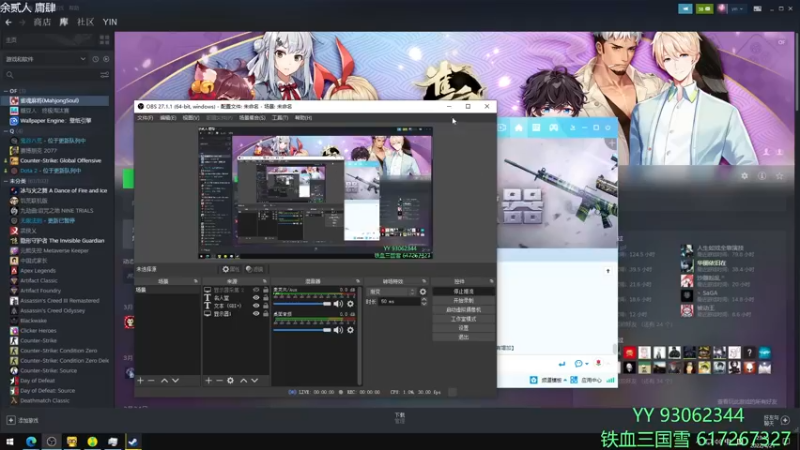Move source up in OBS sources panel
The width and height of the screenshot is (800, 450).
[243, 381]
